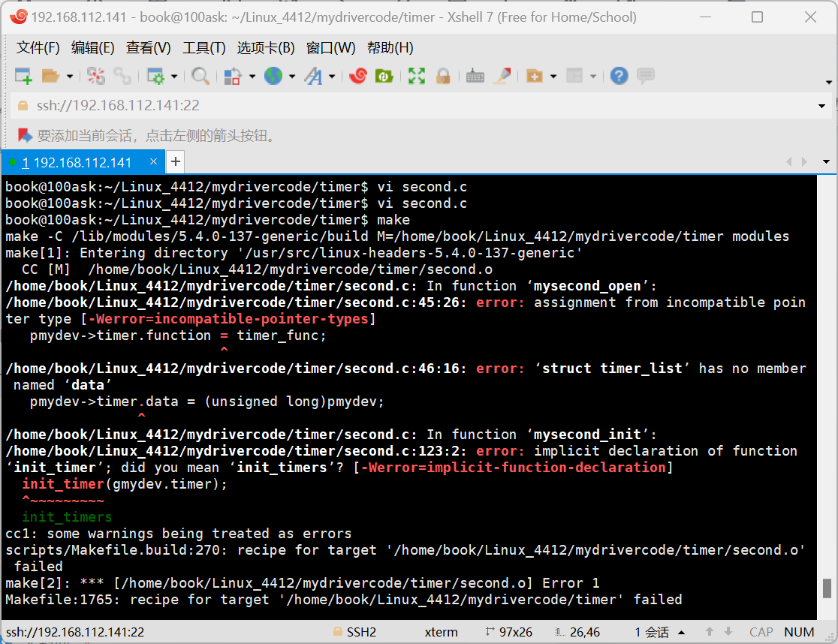This screenshot has width=838, height=644.
Task: Expand the font settings dropdown arrow
Action: (x=333, y=76)
